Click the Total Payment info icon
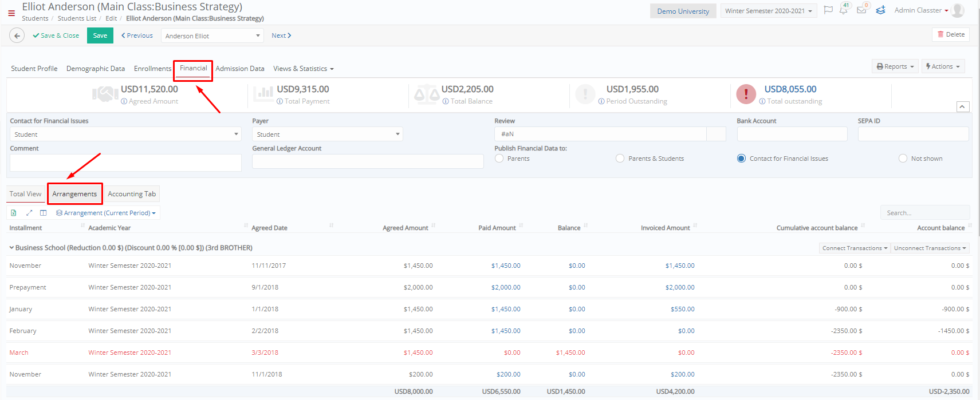Screen dimensions: 980x400 click(280, 101)
